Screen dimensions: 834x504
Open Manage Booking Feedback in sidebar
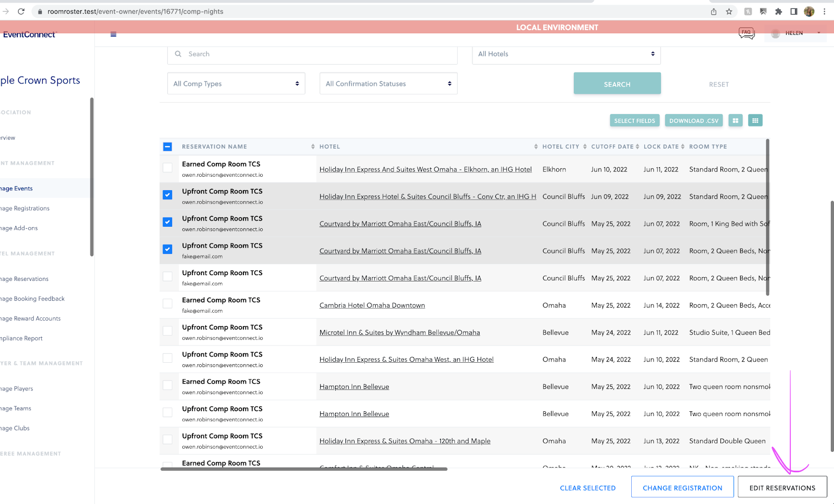click(32, 299)
